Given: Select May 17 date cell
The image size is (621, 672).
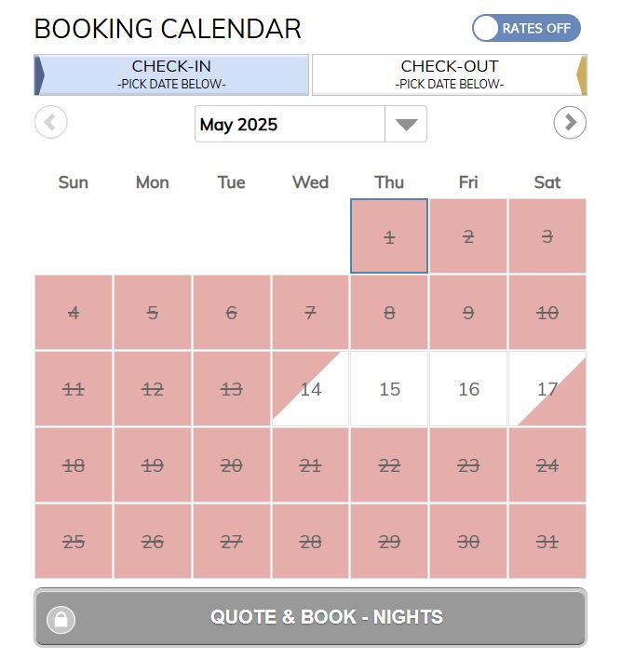Looking at the screenshot, I should [547, 389].
